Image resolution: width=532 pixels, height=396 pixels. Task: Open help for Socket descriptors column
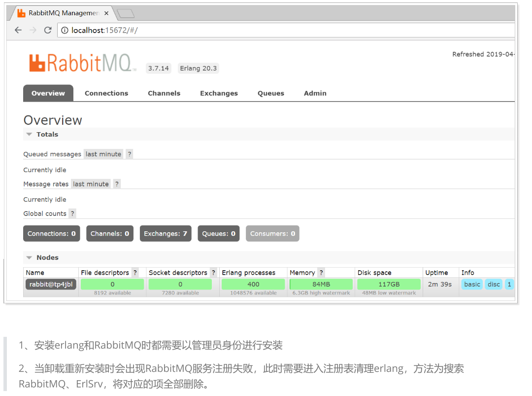(213, 273)
